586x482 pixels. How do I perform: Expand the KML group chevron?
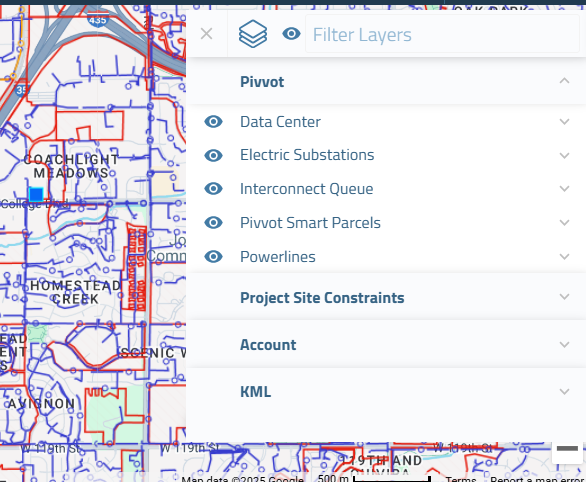coord(564,392)
